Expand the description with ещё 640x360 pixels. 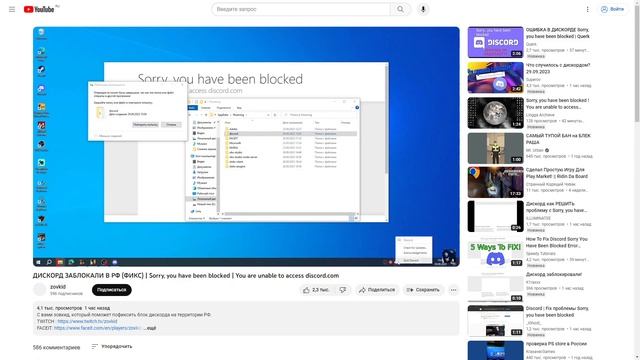pyautogui.click(x=150, y=328)
